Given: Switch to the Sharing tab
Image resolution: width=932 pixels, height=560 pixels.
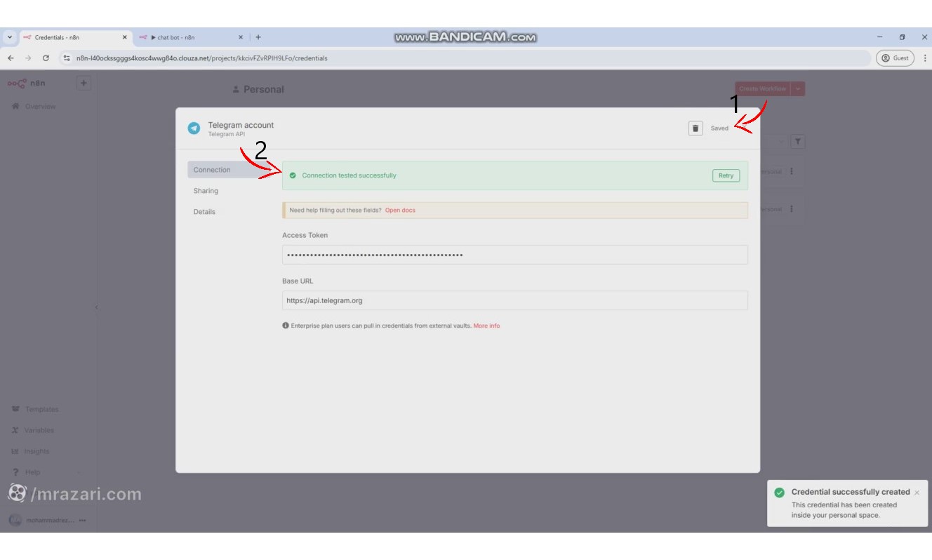Looking at the screenshot, I should coord(206,190).
